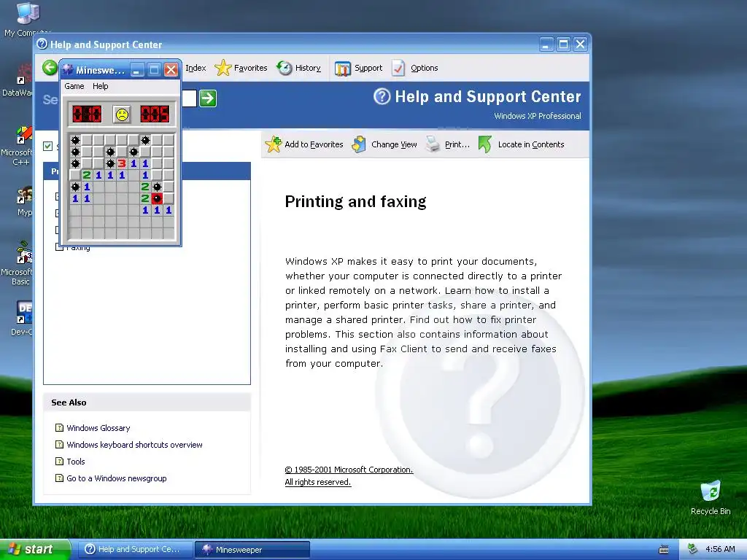Click the Printing and faxing heading
The height and width of the screenshot is (560, 747).
(355, 202)
